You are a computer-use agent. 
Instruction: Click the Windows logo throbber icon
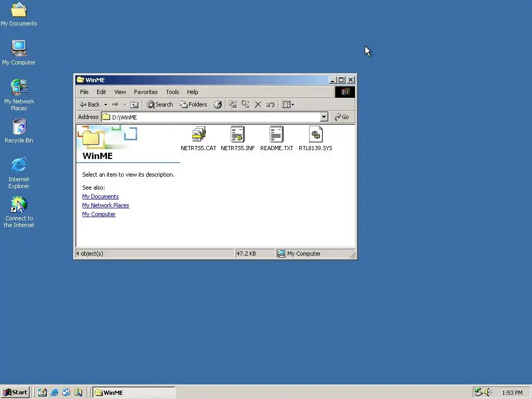[x=345, y=92]
